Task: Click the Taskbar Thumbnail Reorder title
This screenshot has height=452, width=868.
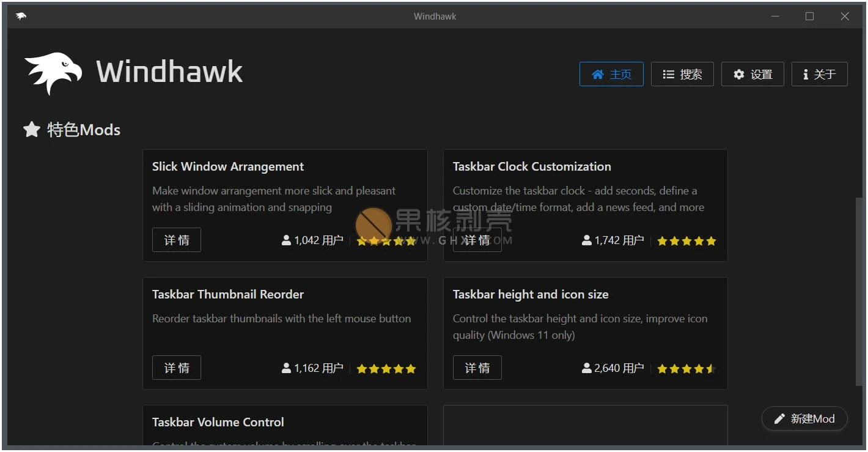Action: [x=228, y=294]
